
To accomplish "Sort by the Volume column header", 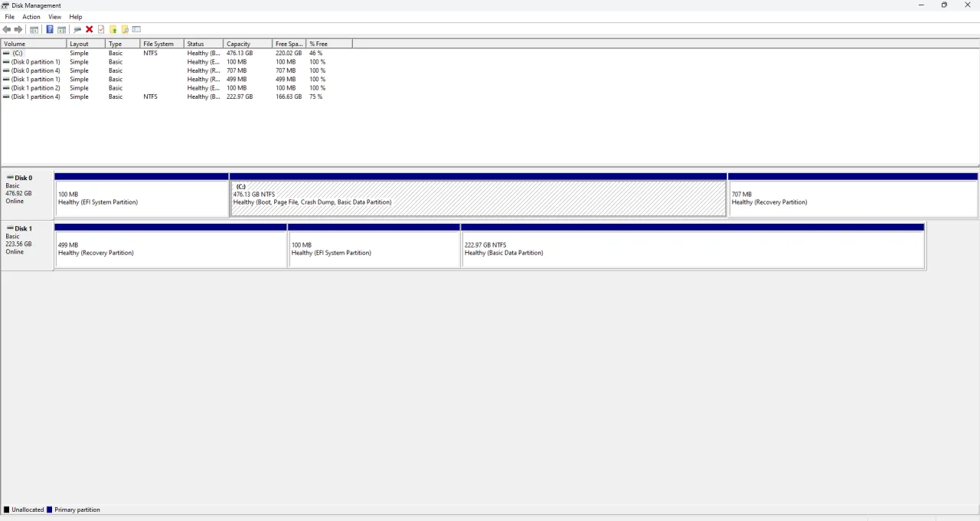I will click(34, 44).
